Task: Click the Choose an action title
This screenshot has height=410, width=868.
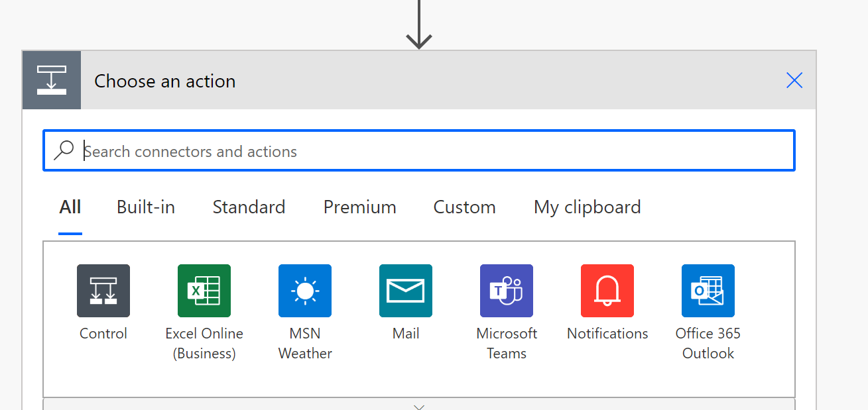Action: click(165, 81)
